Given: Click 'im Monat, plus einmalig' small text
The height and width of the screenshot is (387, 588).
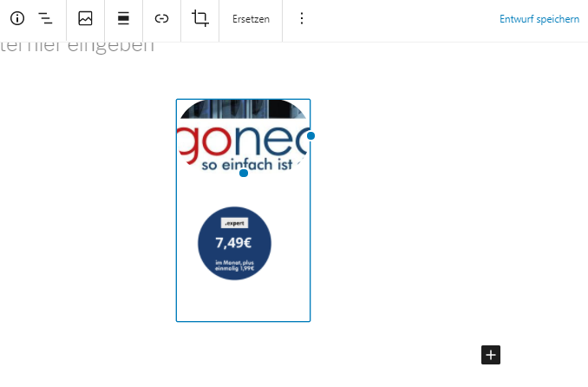Looking at the screenshot, I should [234, 266].
